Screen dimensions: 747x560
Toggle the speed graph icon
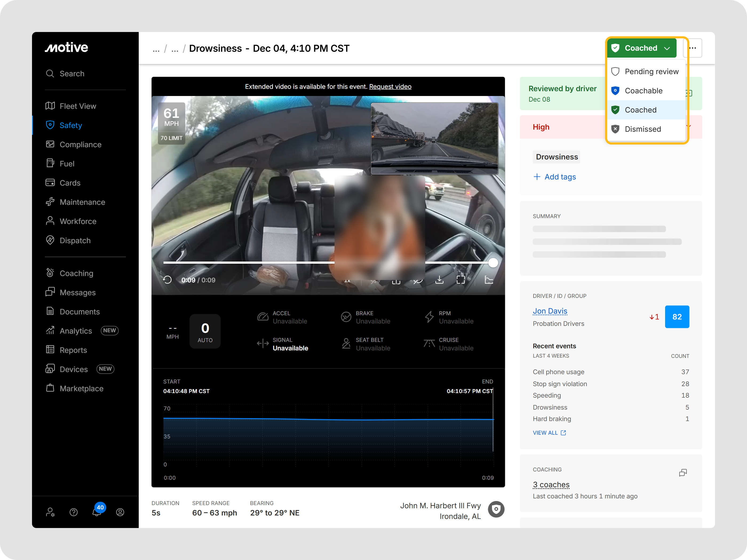tap(489, 280)
